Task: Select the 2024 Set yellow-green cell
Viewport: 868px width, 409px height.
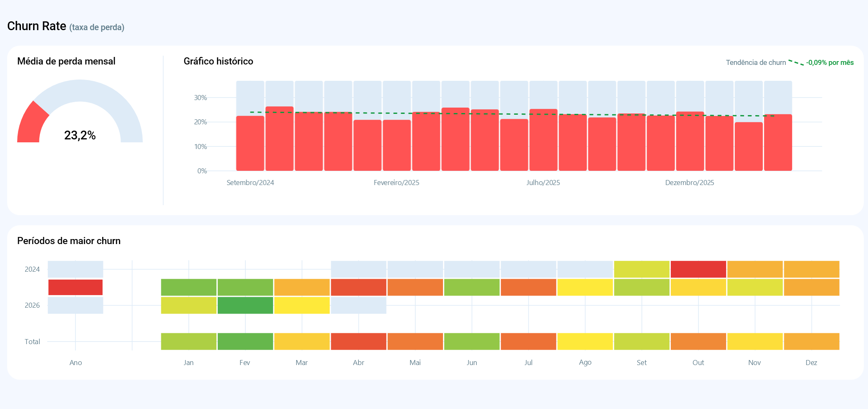Action: tap(641, 269)
